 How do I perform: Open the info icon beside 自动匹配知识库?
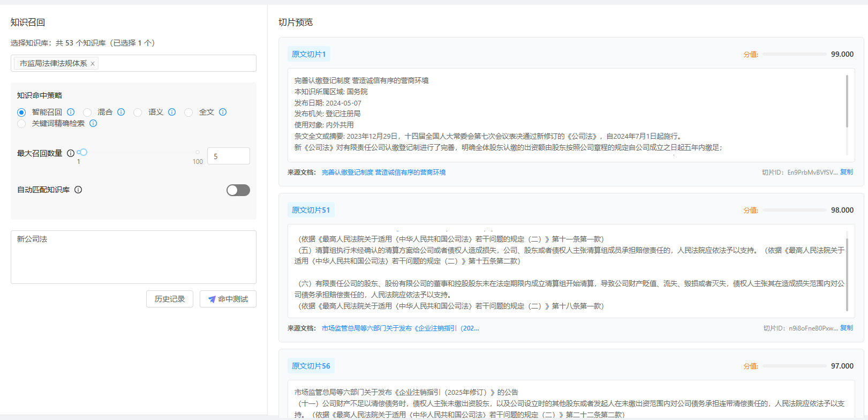78,190
